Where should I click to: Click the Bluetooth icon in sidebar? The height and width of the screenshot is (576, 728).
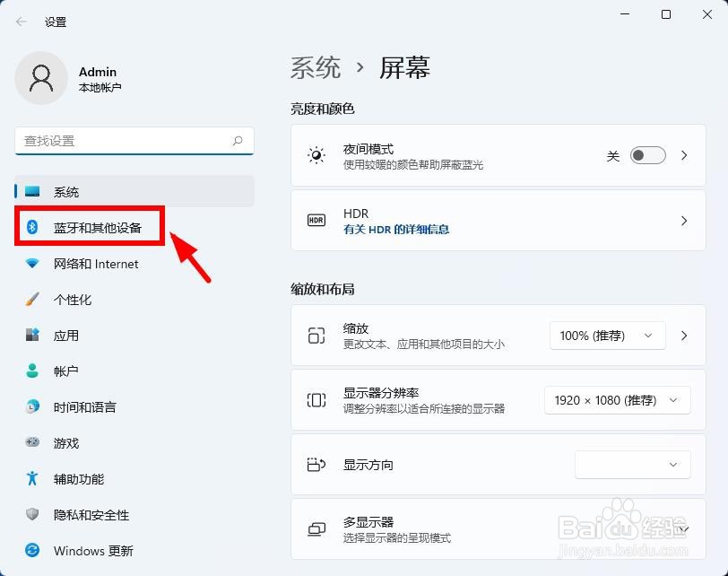click(32, 227)
